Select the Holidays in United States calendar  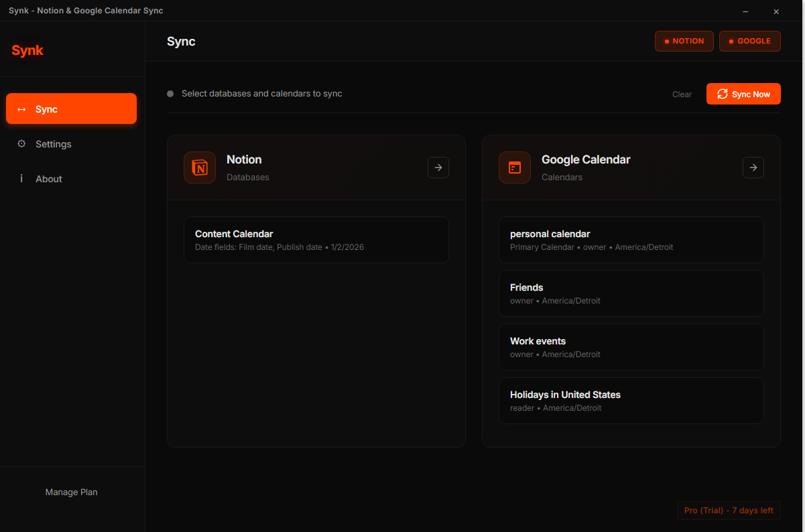pos(631,401)
